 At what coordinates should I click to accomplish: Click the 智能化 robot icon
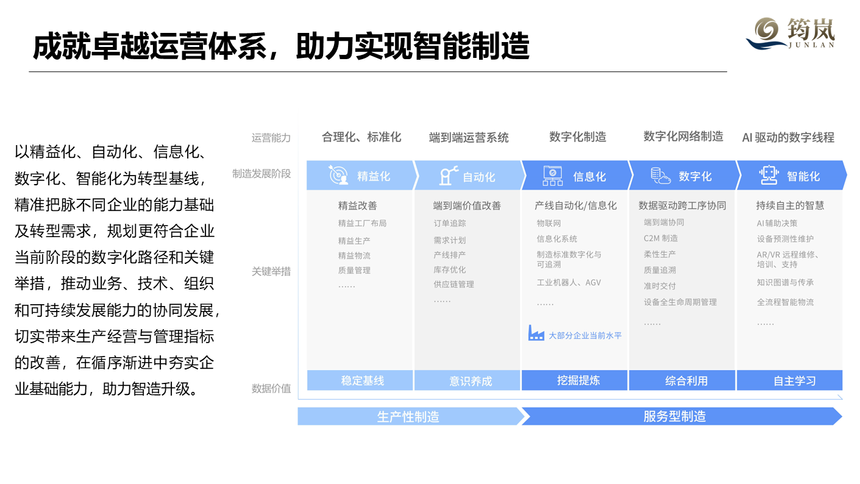[x=769, y=176]
